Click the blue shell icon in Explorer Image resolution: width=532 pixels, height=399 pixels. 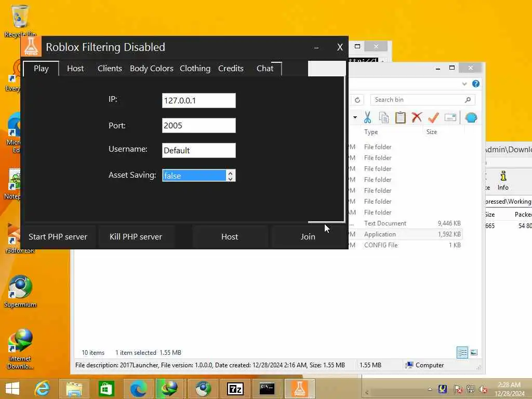point(471,117)
